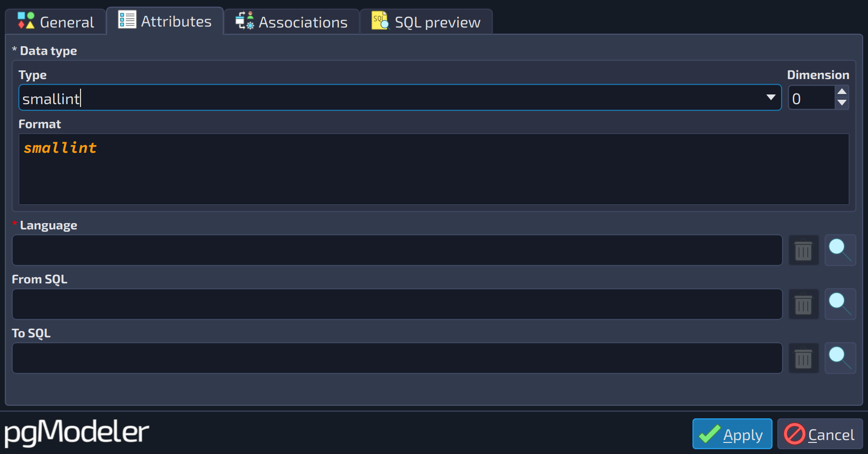The height and width of the screenshot is (454, 868).
Task: Open the To SQL function selector magnifier
Action: pyautogui.click(x=840, y=359)
